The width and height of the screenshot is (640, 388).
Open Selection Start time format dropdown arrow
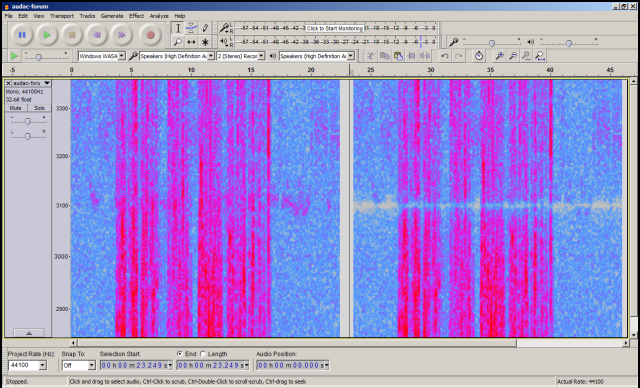pyautogui.click(x=170, y=365)
